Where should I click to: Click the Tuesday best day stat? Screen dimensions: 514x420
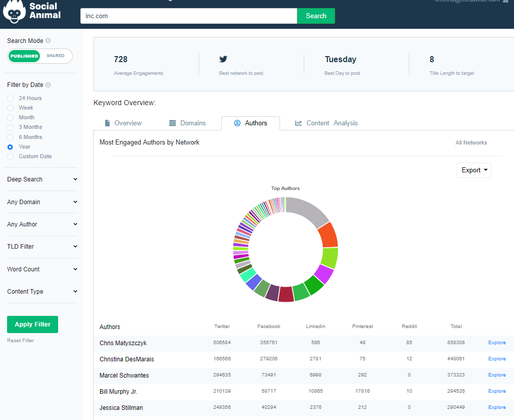click(x=342, y=66)
